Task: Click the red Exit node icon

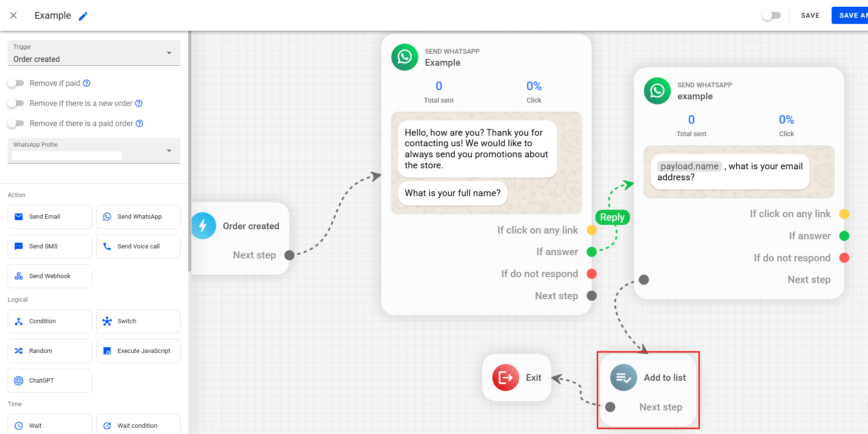Action: coord(505,377)
